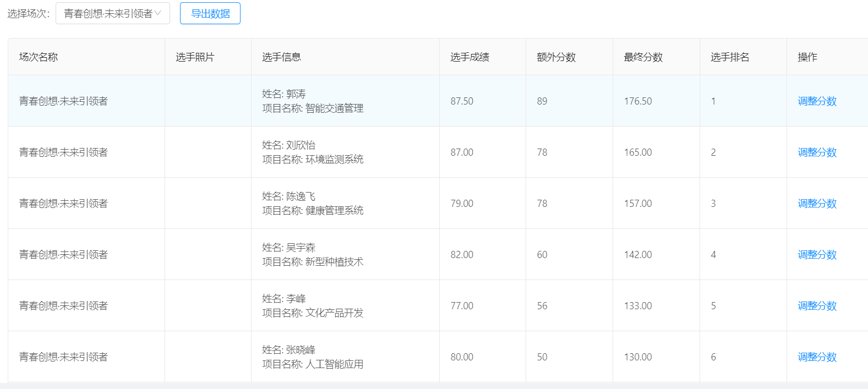Click the final score 133.00

pyautogui.click(x=638, y=306)
